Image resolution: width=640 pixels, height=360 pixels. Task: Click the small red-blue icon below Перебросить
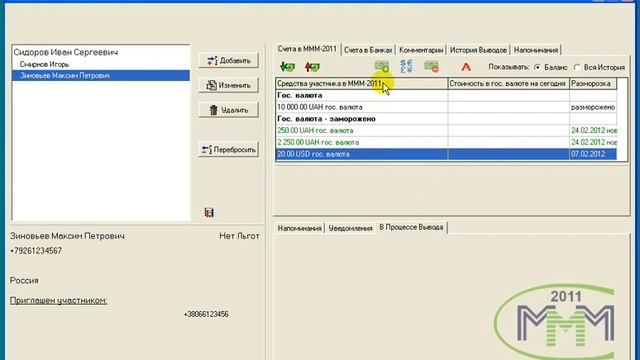pyautogui.click(x=209, y=213)
